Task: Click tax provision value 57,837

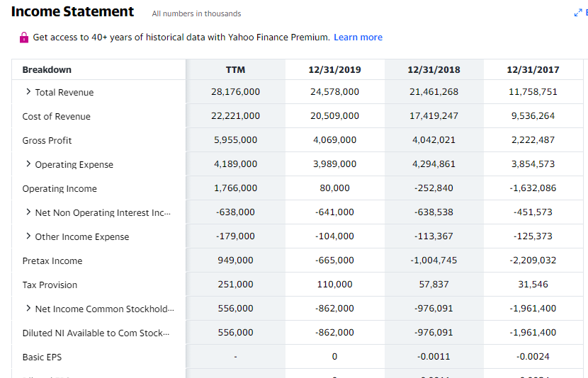Action: tap(434, 284)
